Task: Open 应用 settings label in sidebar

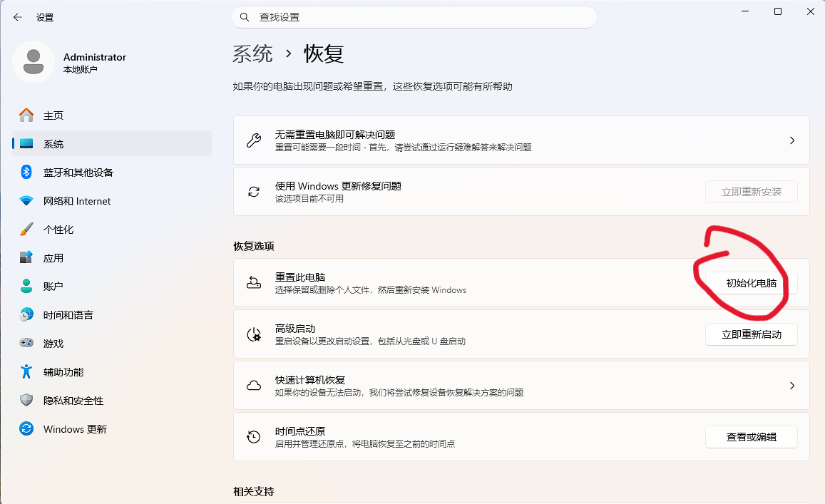Action: (53, 258)
